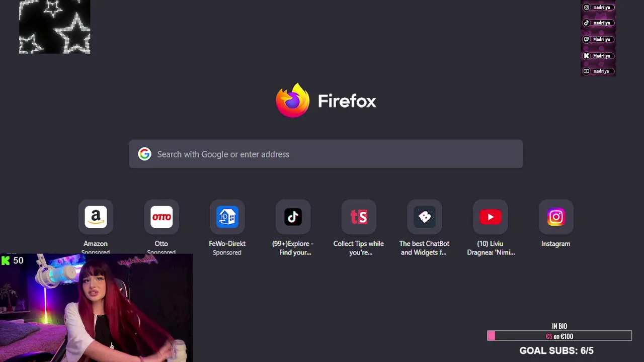The image size is (644, 362).
Task: Click the '(10) Liviu Dragnea' label
Action: coord(491,248)
